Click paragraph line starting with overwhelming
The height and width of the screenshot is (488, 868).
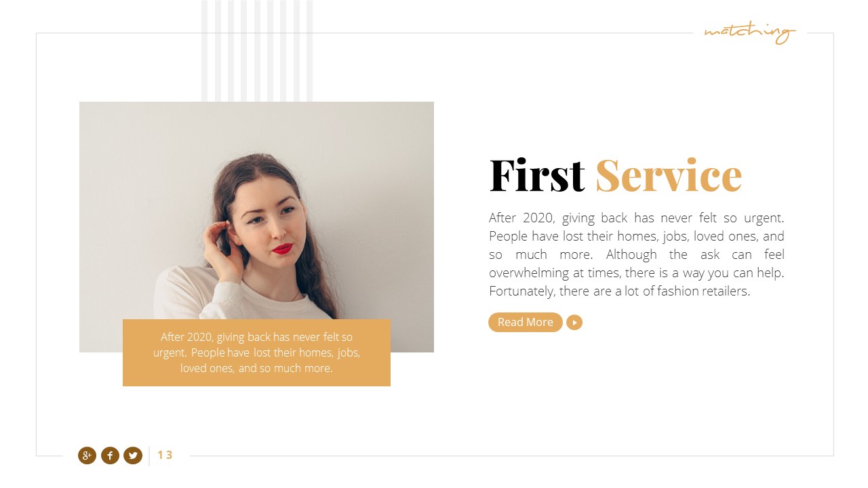click(x=636, y=273)
